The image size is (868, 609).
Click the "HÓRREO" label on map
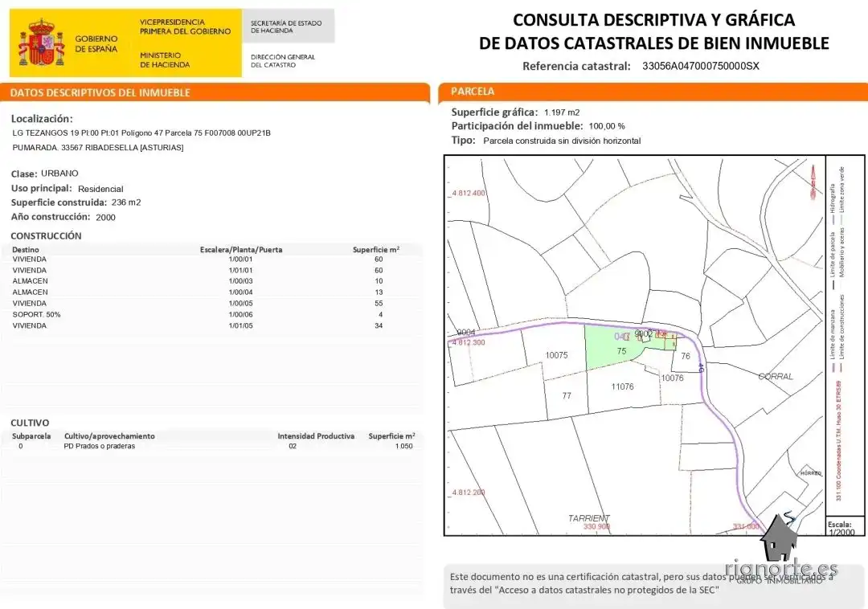click(x=810, y=473)
